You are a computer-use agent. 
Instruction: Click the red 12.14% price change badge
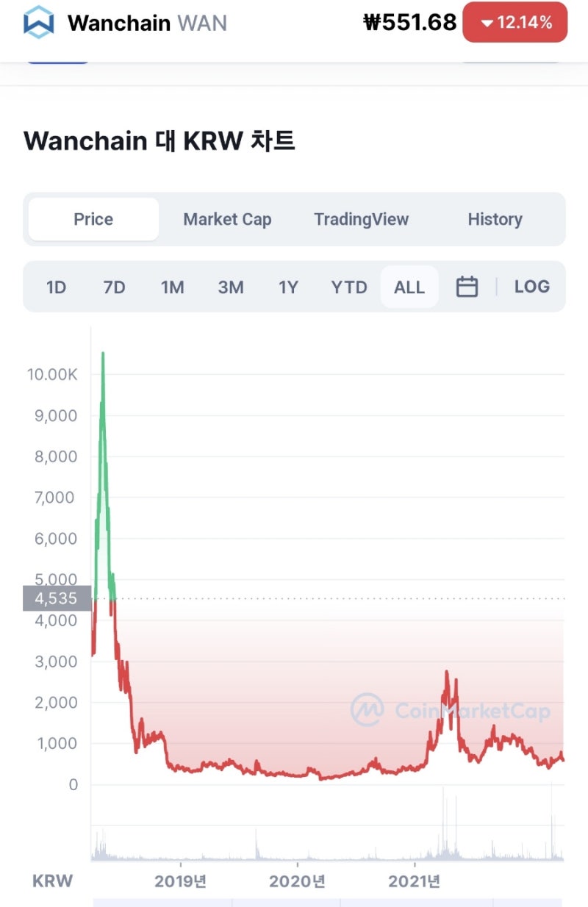tap(514, 23)
